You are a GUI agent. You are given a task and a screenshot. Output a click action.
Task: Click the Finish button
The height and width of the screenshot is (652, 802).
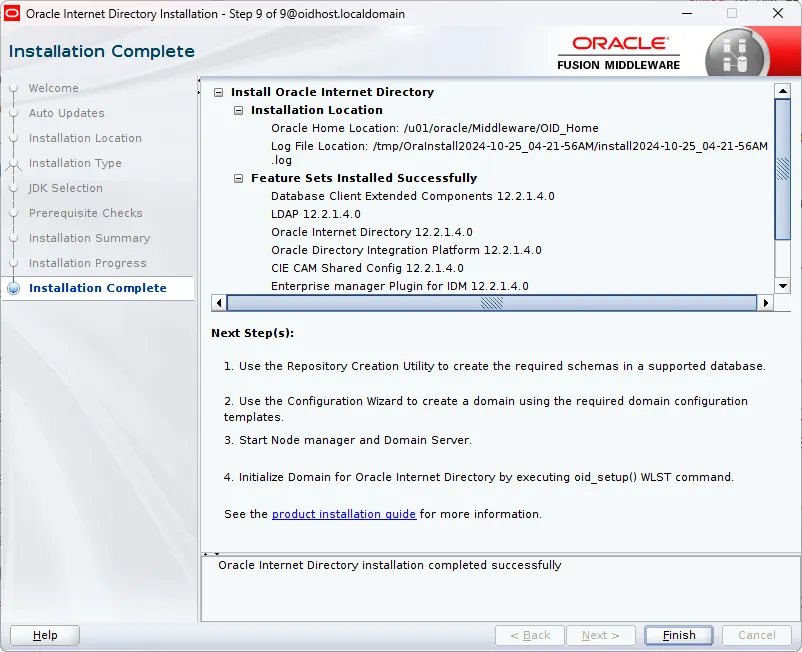[x=679, y=635]
